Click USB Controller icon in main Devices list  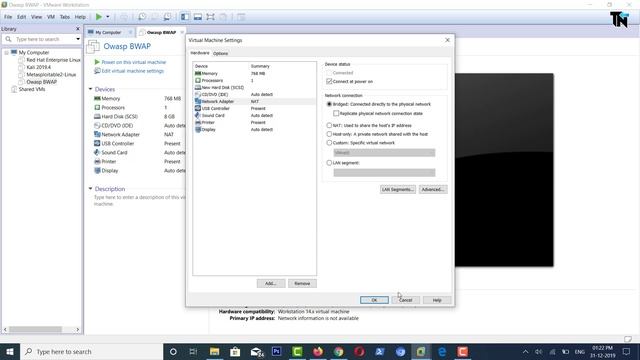(97, 143)
